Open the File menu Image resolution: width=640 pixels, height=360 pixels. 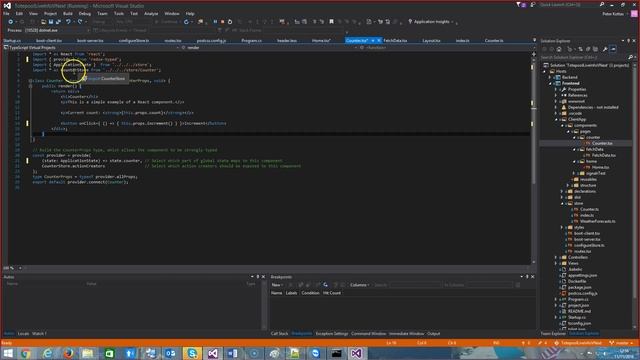[x=6, y=13]
